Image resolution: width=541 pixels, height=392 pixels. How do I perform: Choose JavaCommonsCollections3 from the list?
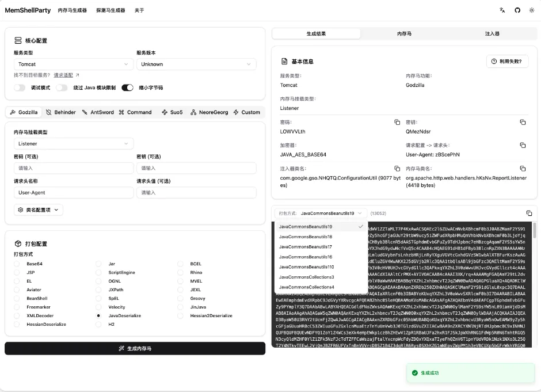[x=321, y=277]
